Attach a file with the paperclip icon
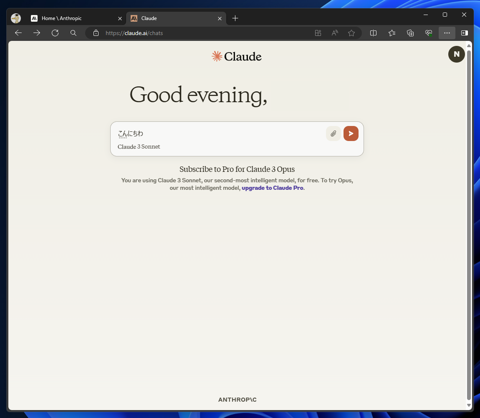The image size is (480, 418). (x=333, y=134)
